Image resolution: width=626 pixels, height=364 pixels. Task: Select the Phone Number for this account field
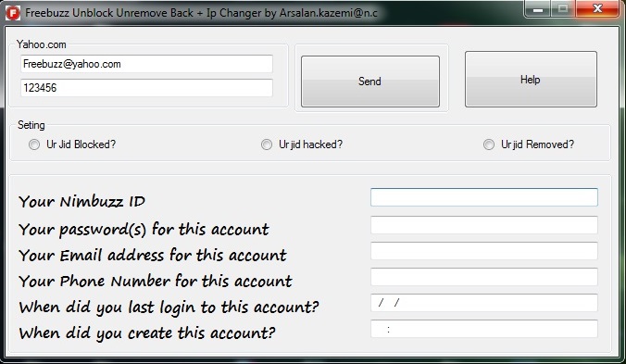tap(484, 277)
